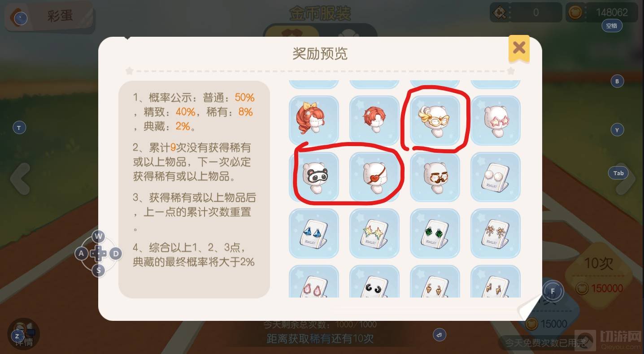Select the panda mask reward item

coord(313,177)
